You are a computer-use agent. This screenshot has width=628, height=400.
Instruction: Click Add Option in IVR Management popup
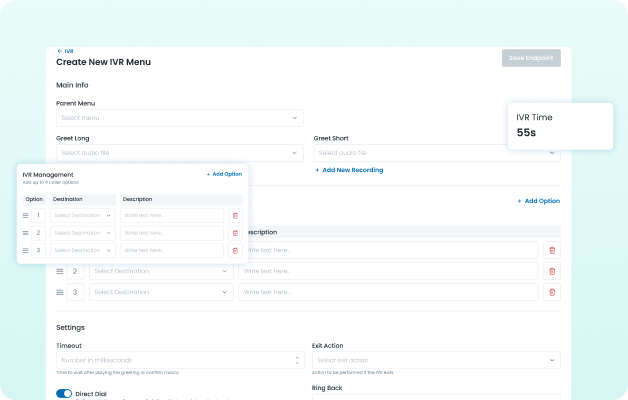224,174
